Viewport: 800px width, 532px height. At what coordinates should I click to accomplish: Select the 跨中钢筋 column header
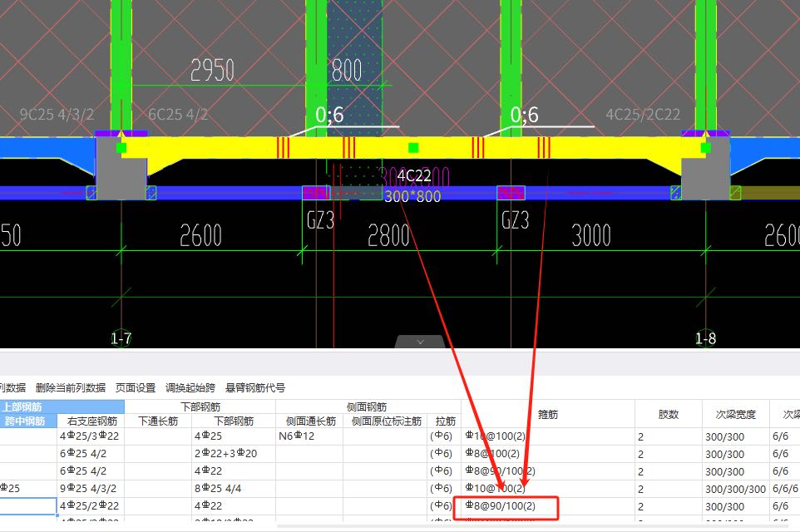coord(28,421)
